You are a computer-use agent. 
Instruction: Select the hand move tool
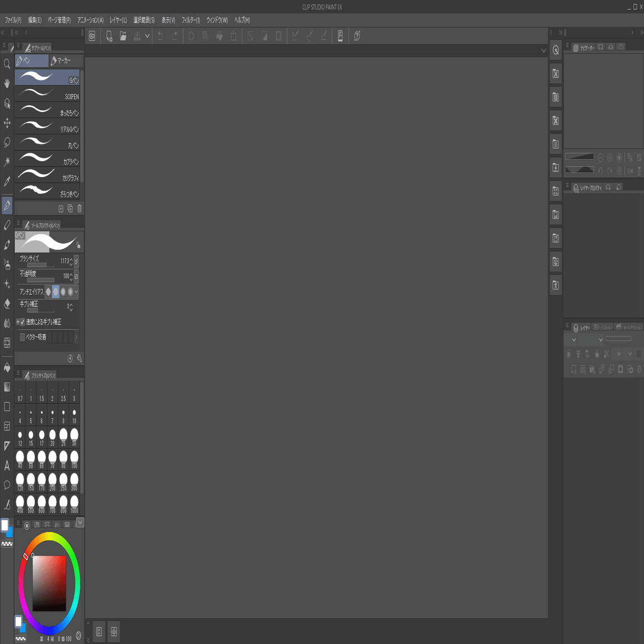pyautogui.click(x=7, y=83)
